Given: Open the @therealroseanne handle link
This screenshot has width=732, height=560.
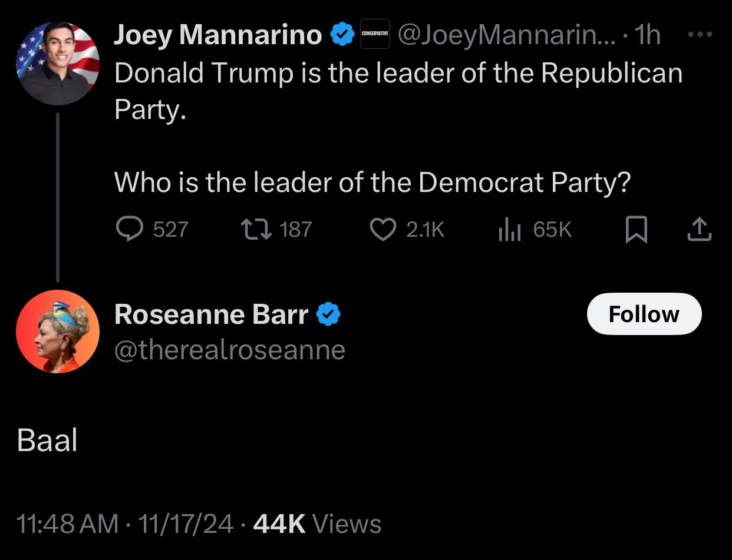Looking at the screenshot, I should click(229, 350).
